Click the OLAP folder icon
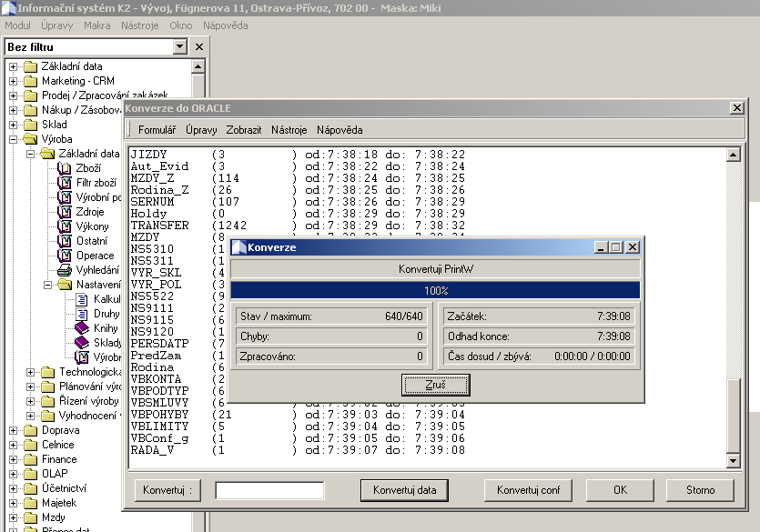760x532 pixels. [31, 474]
